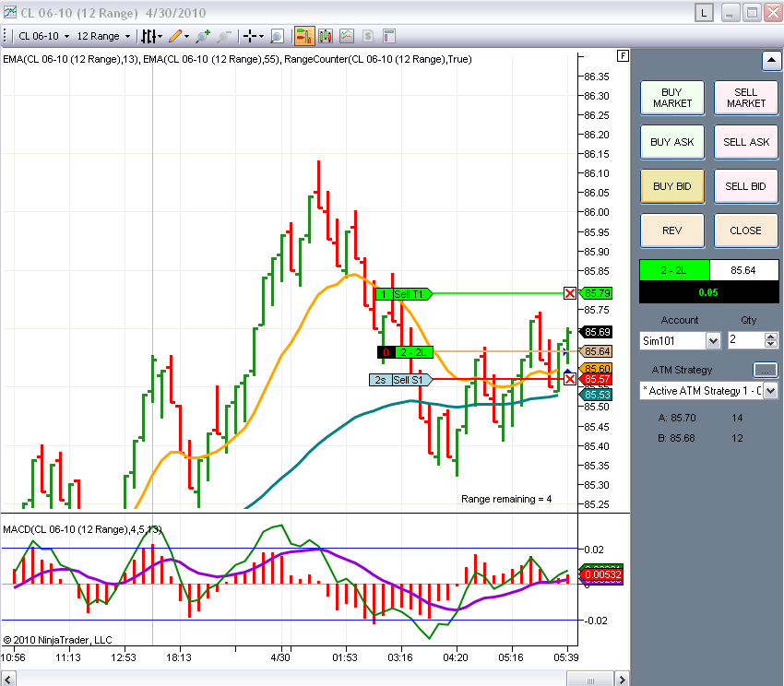Click the Range remaining = 4 text
The width and height of the screenshot is (784, 686).
pos(506,499)
